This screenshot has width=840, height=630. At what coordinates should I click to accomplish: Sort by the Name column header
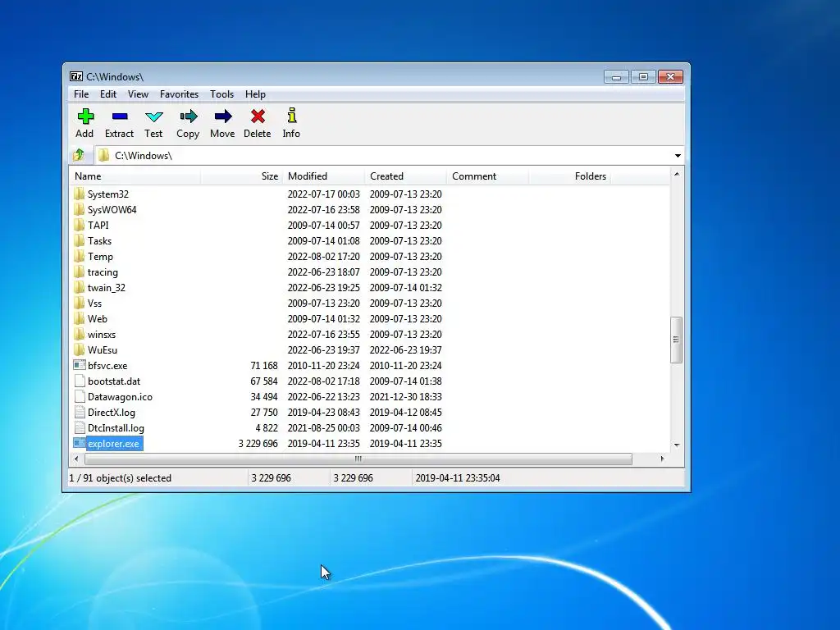pos(135,176)
